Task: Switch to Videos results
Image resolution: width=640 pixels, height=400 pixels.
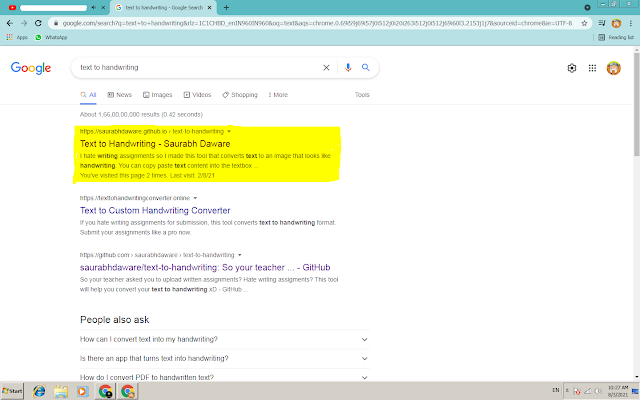Action: [197, 95]
